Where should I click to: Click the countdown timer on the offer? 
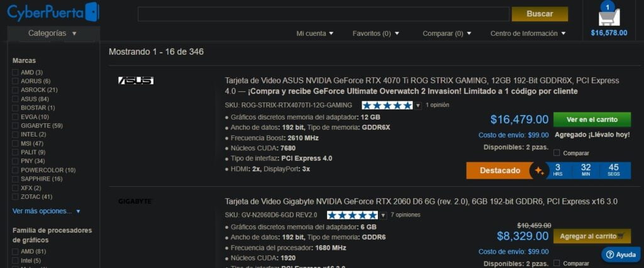[x=589, y=170]
